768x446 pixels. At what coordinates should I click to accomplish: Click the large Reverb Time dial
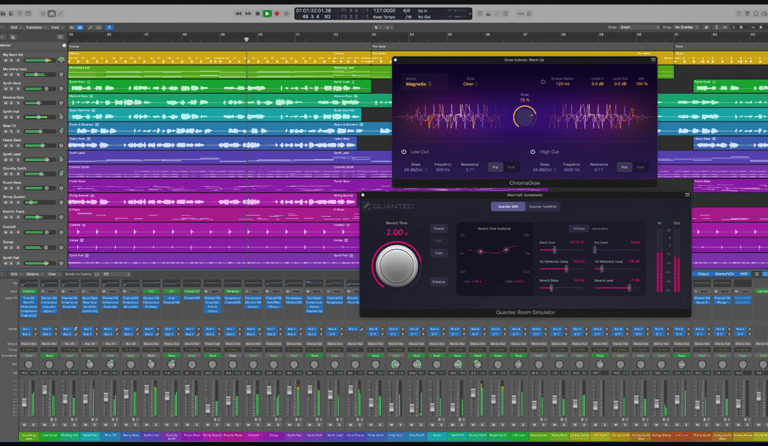pos(397,265)
